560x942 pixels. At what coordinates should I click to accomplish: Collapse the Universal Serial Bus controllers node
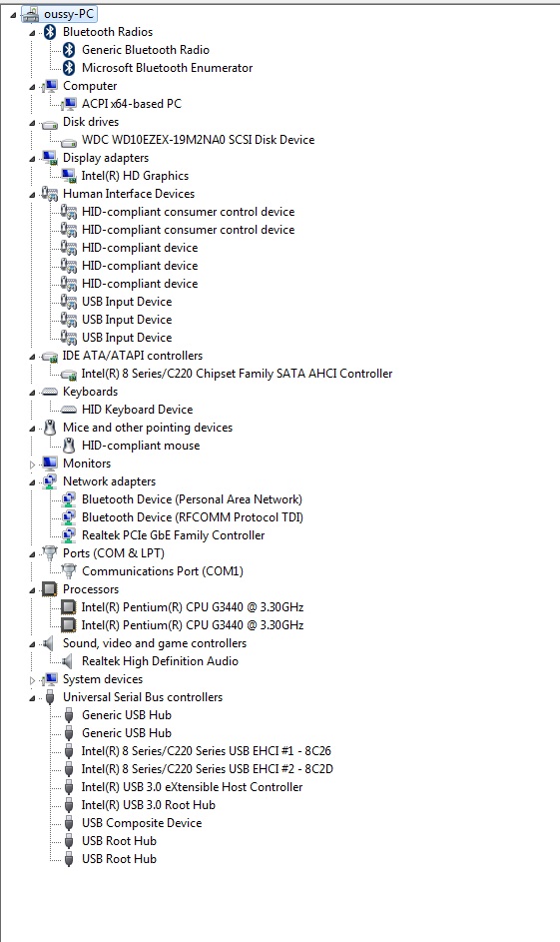[32, 698]
